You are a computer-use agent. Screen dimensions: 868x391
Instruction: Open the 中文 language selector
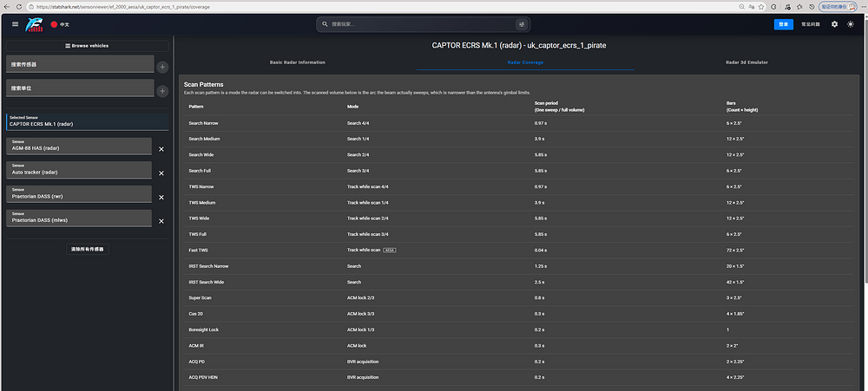60,24
